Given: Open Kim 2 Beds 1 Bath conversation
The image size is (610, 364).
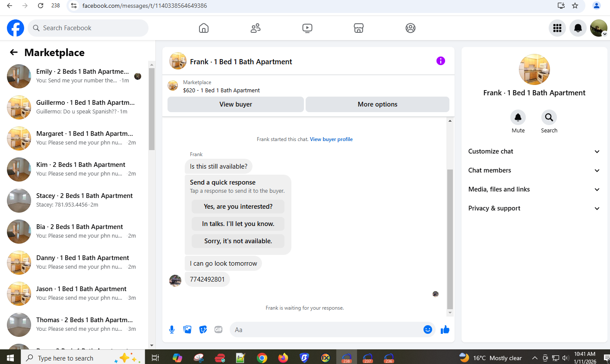Looking at the screenshot, I should (75, 169).
